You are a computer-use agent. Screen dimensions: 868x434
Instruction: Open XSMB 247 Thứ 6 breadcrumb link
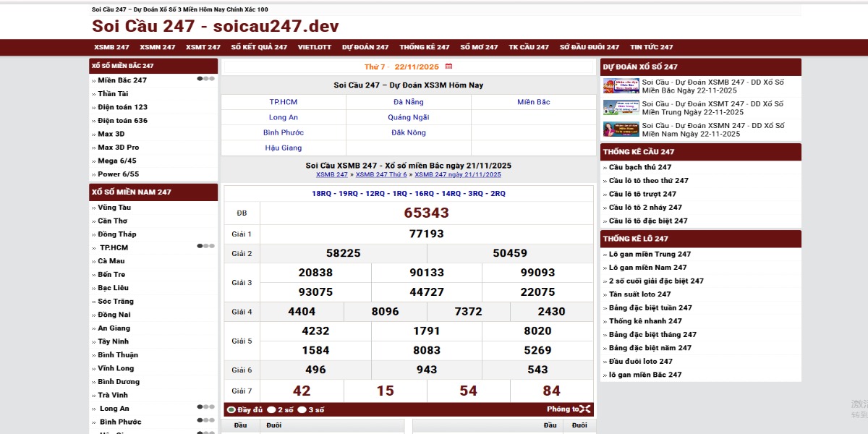click(381, 174)
